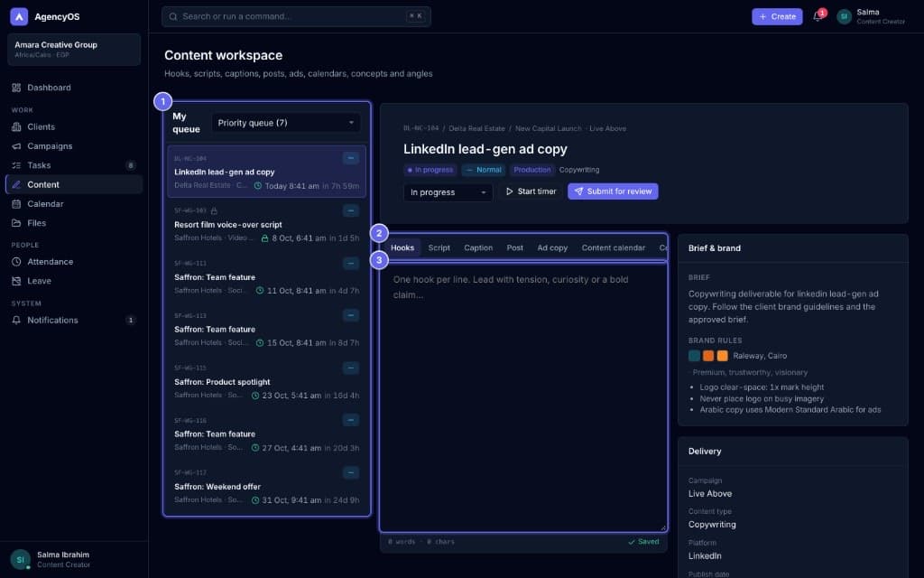Click the Notifications count badge 1
This screenshot has height=578, width=924.
[131, 321]
